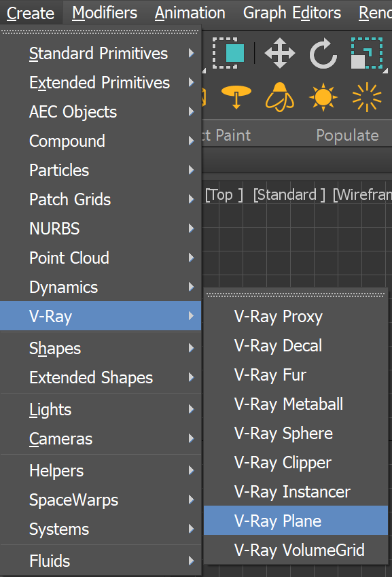Switch to the Populate ribbon tab
392x577 pixels.
(x=347, y=135)
